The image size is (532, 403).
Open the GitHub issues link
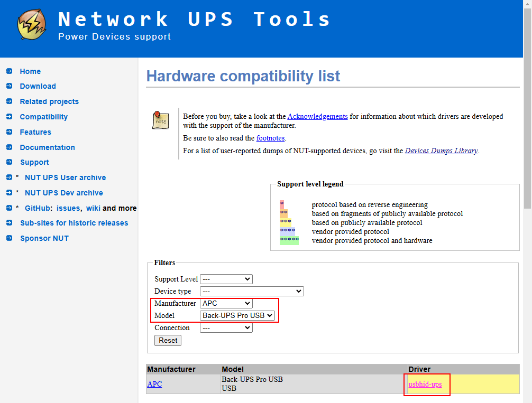[x=68, y=208]
